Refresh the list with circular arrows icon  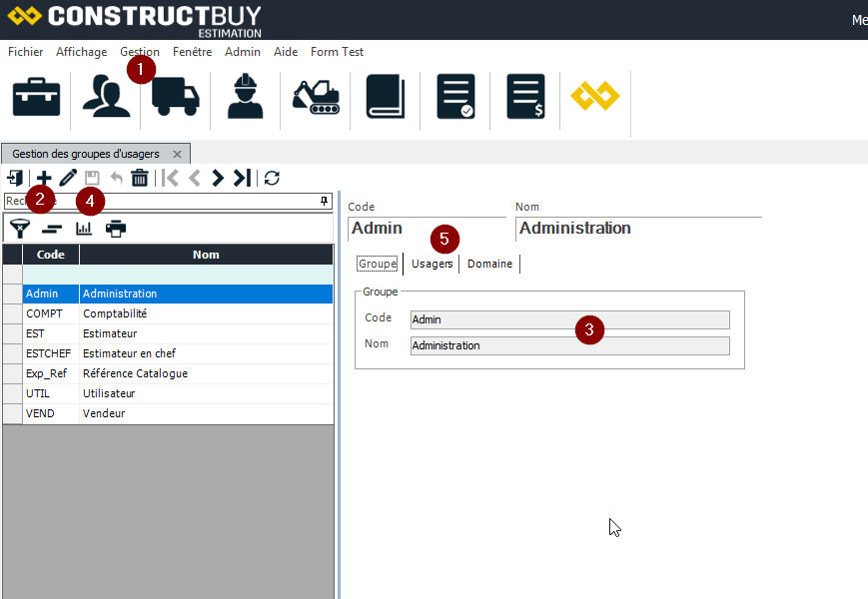click(272, 178)
